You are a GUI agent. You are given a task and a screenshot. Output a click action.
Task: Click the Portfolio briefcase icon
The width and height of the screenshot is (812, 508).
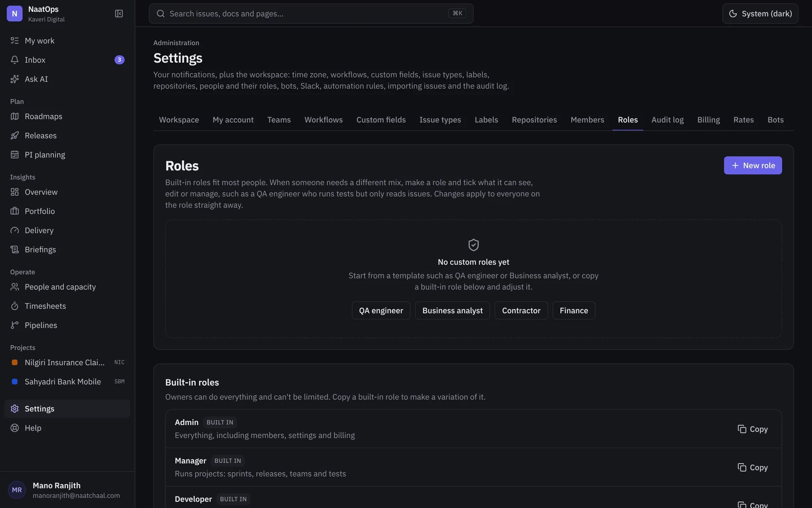[15, 211]
